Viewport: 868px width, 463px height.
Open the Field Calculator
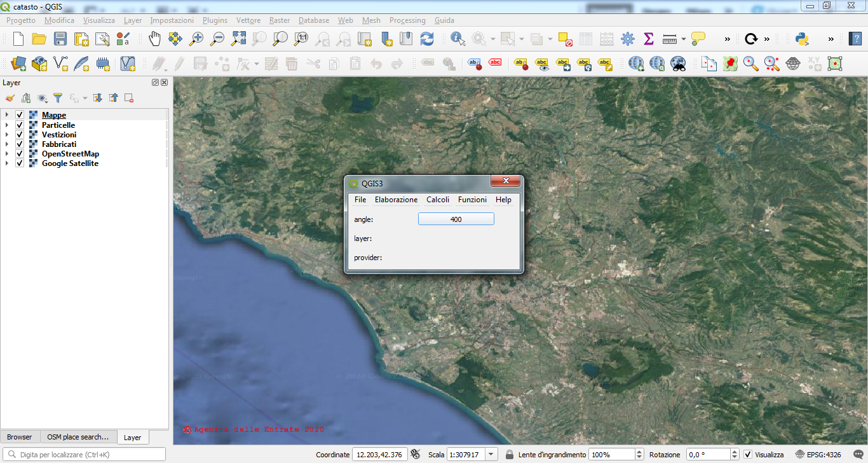tap(606, 38)
